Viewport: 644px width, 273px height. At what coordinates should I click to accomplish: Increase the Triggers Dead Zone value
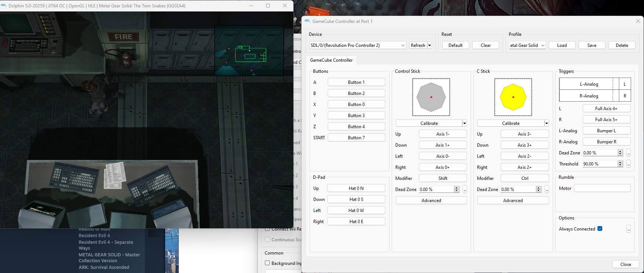620,151
